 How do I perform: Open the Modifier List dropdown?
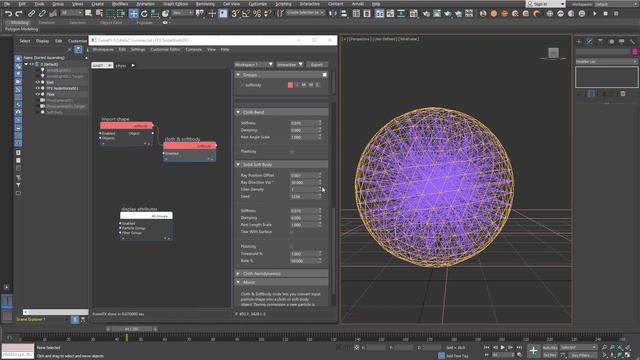coord(607,62)
